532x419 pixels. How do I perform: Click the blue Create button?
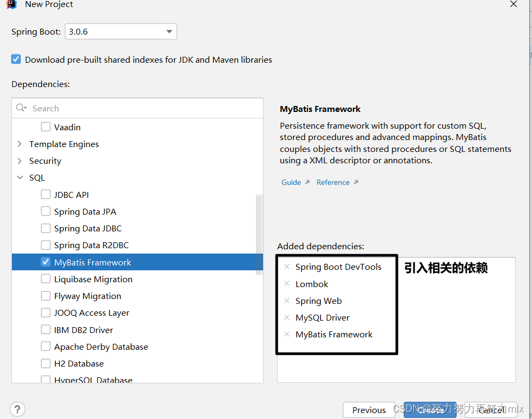pyautogui.click(x=430, y=410)
